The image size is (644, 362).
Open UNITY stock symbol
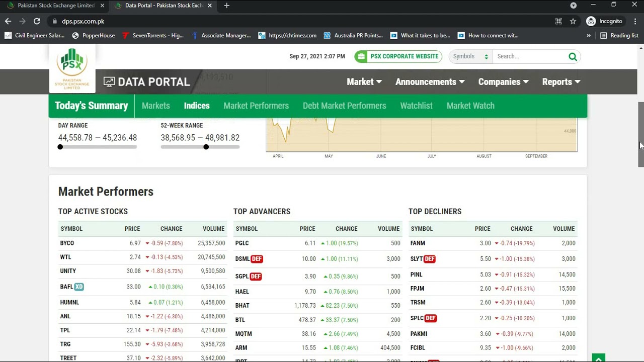68,271
